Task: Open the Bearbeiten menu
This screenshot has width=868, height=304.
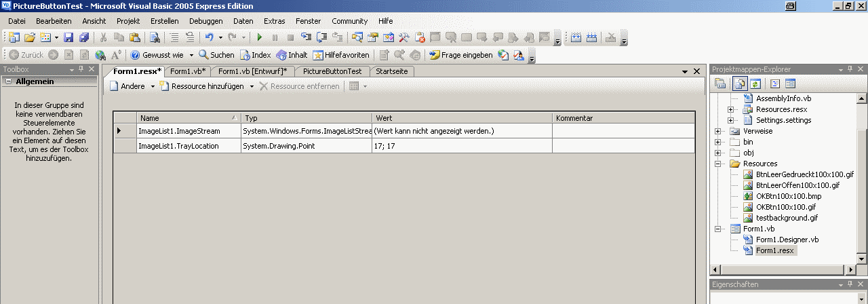Action: pos(54,21)
